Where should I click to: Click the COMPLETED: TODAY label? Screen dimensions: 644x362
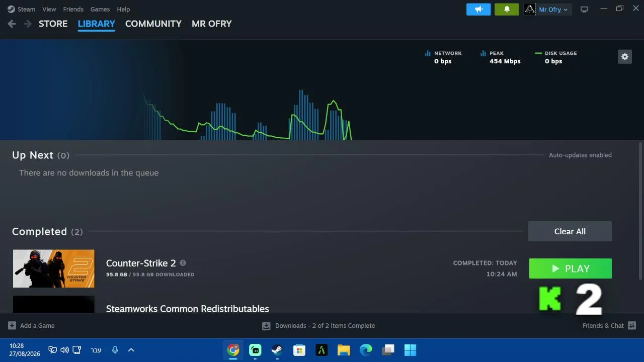(x=485, y=263)
